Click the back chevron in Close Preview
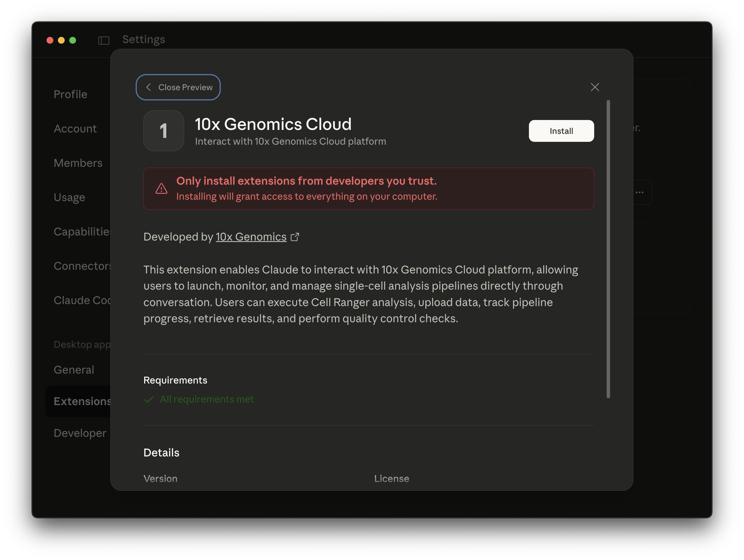This screenshot has width=744, height=560. coord(148,87)
